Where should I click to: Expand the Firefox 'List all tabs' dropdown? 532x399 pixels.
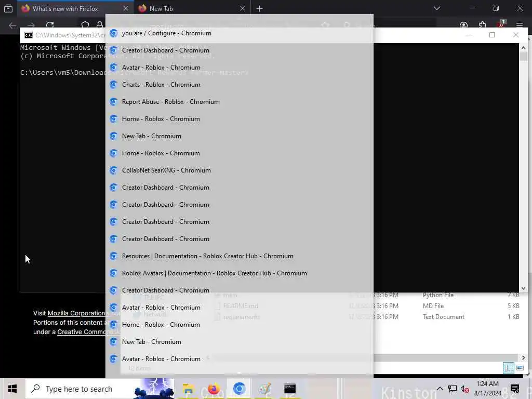pos(436,8)
